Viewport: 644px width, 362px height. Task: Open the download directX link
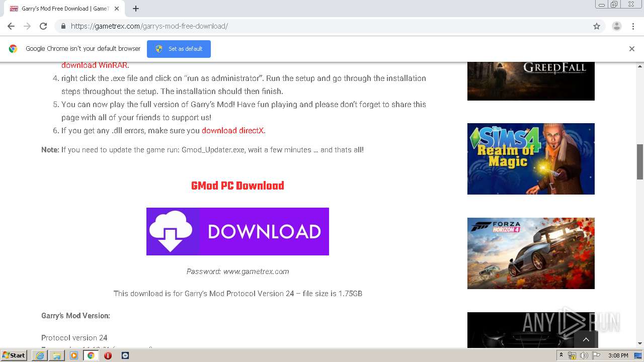coord(232,131)
